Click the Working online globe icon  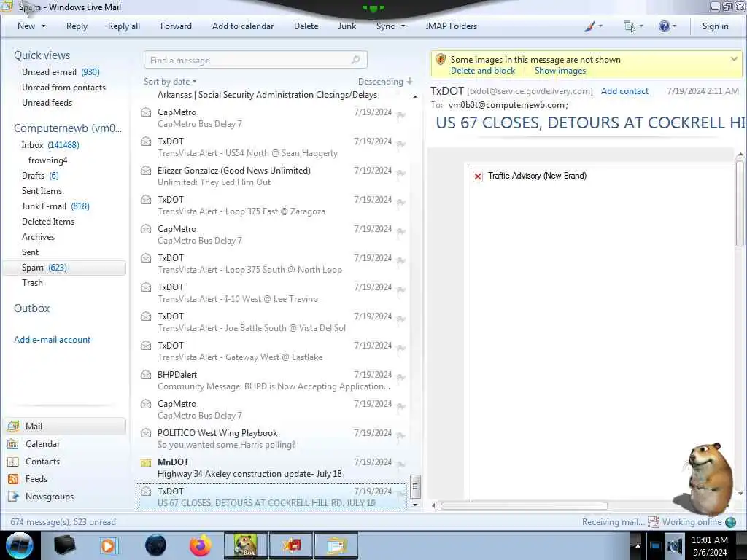tap(730, 522)
